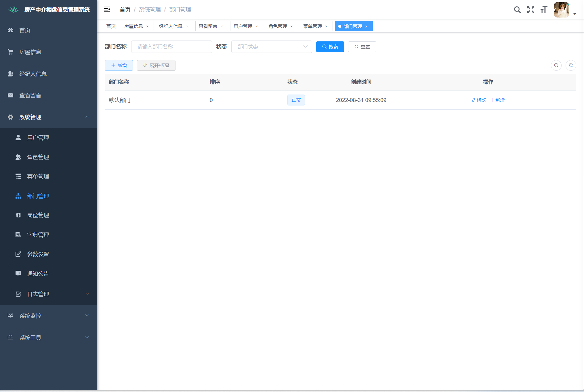Click the 部门名称 input field
584x392 pixels.
pos(171,47)
